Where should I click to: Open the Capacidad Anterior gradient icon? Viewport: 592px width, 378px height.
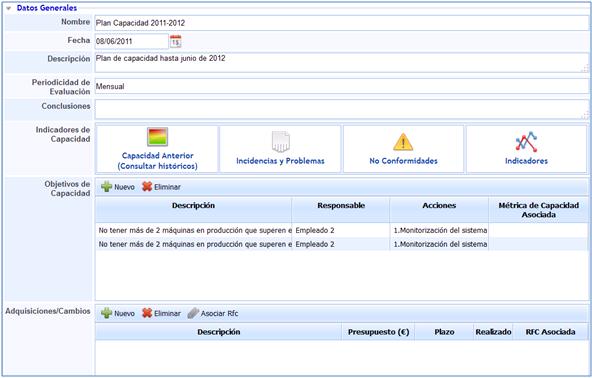(157, 137)
